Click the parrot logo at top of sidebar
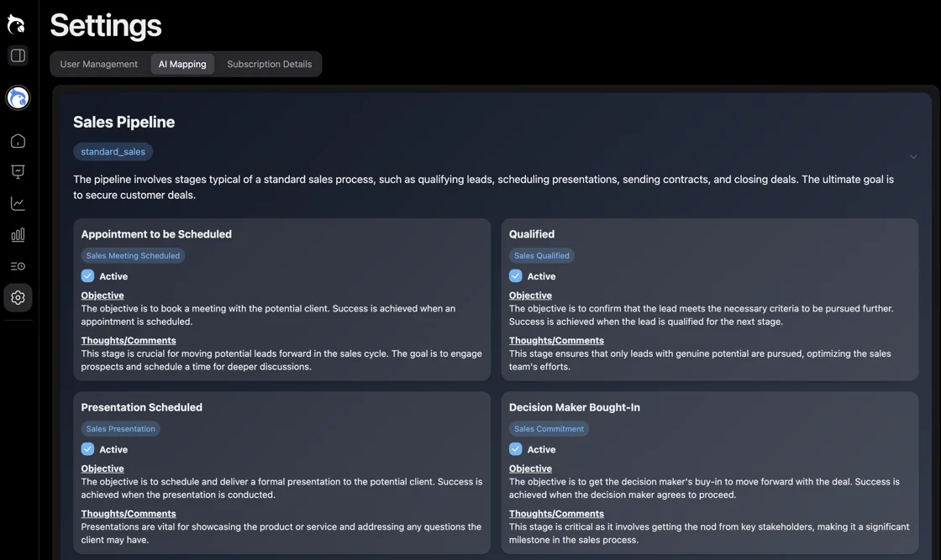This screenshot has width=941, height=560. tap(17, 24)
